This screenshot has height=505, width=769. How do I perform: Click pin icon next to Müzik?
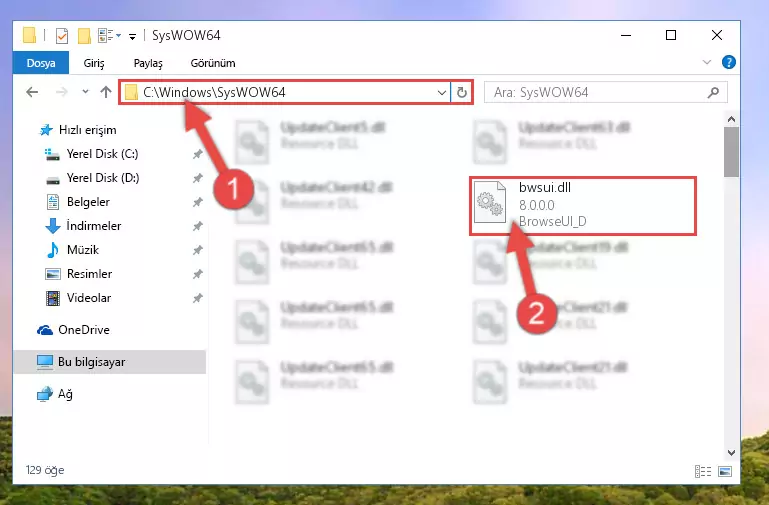197,250
